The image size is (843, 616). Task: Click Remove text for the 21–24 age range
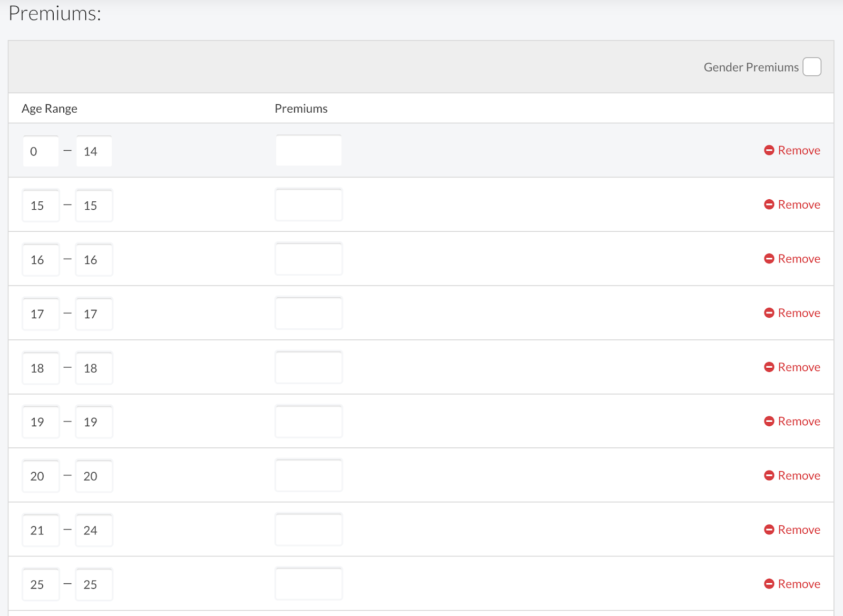pos(799,530)
